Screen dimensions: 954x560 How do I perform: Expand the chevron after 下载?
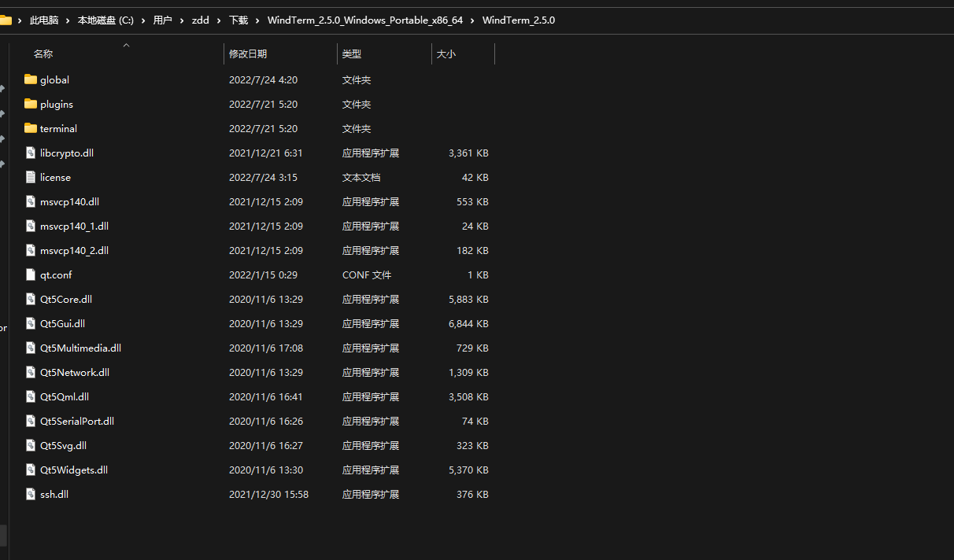tap(256, 20)
